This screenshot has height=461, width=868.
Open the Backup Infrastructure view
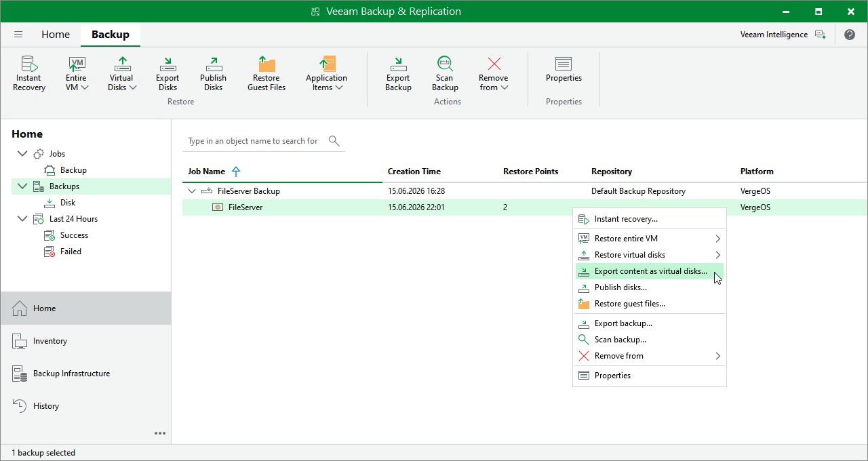[85, 374]
